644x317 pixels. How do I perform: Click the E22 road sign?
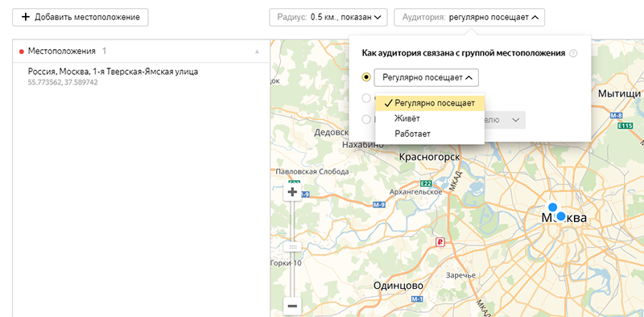pos(427,183)
